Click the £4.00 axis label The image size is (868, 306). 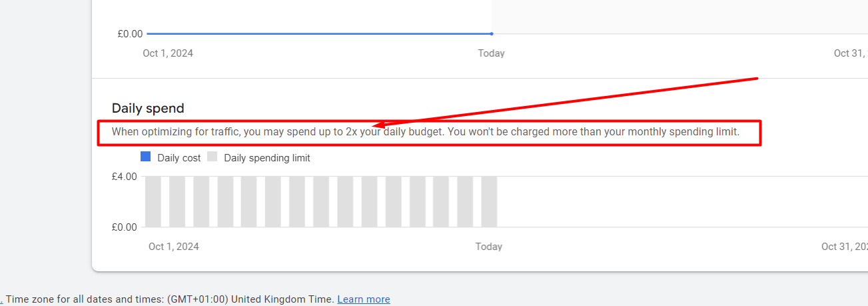[125, 177]
